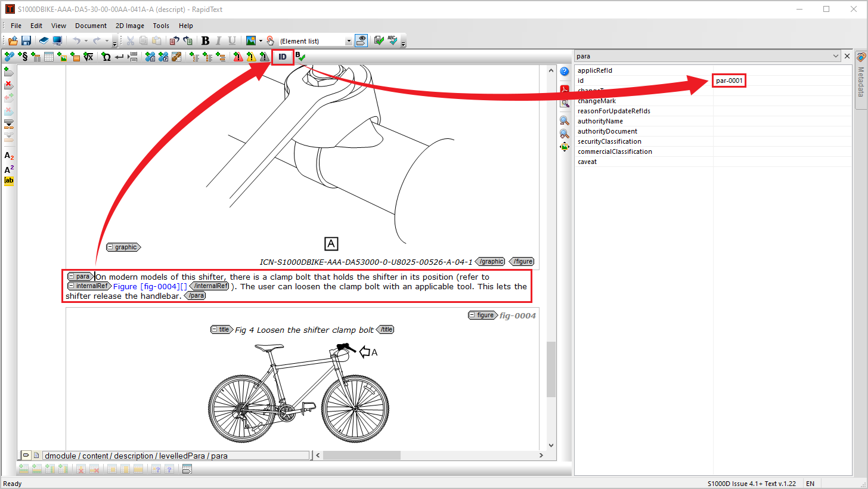Screen dimensions: 868x489
Task: Click the ID assignment toolbar button
Action: point(283,57)
